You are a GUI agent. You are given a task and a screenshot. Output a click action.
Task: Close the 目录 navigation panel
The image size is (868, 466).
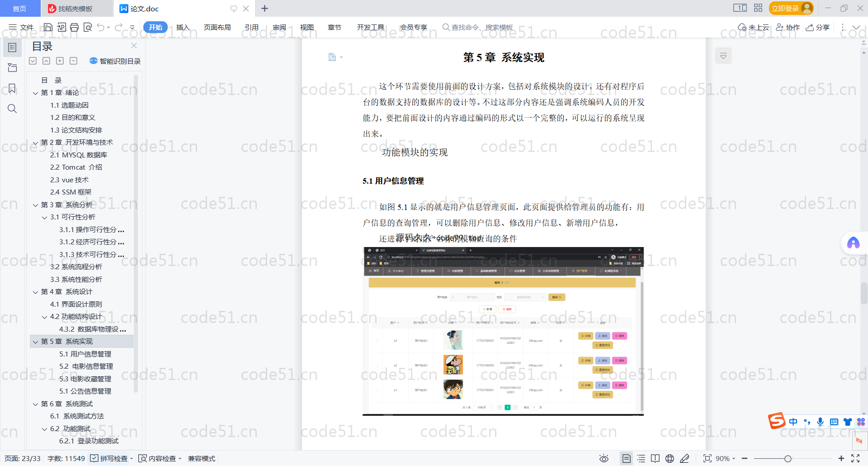[134, 46]
